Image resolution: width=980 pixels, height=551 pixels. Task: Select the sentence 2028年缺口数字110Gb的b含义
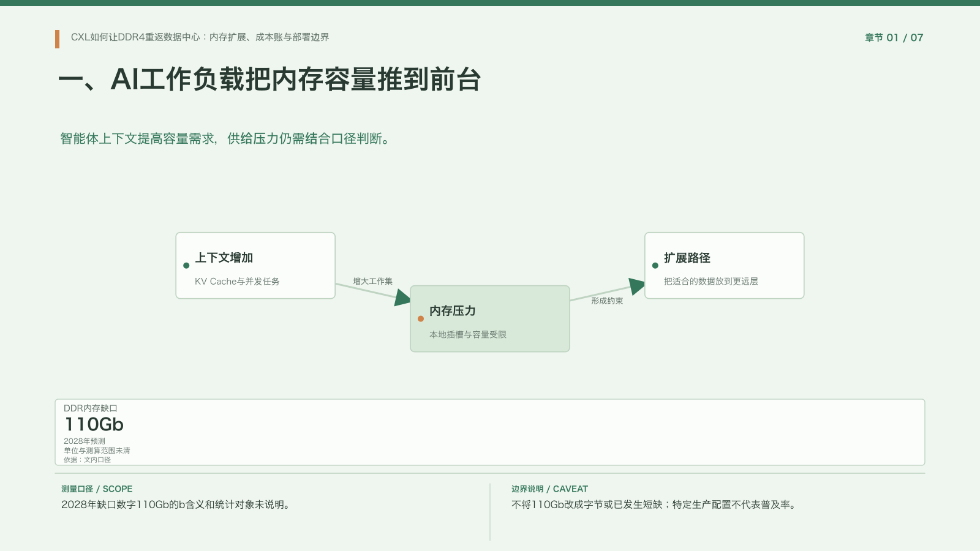tap(176, 504)
